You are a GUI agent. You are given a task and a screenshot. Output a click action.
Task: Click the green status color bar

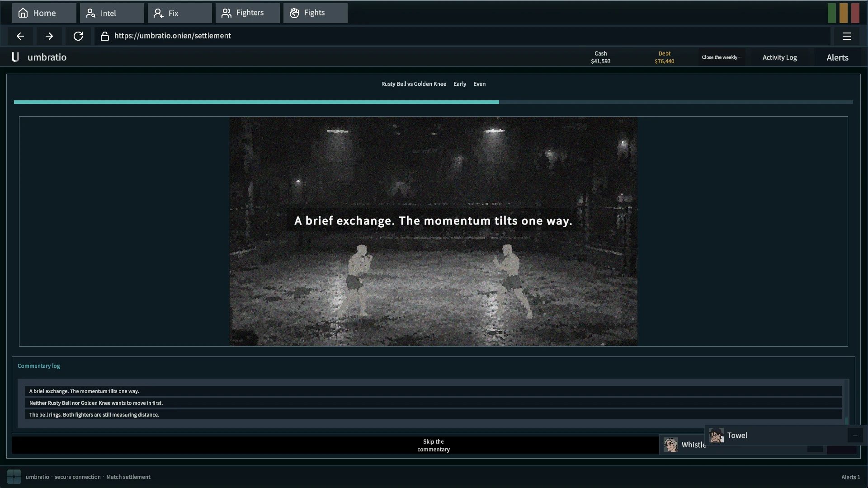pos(832,13)
